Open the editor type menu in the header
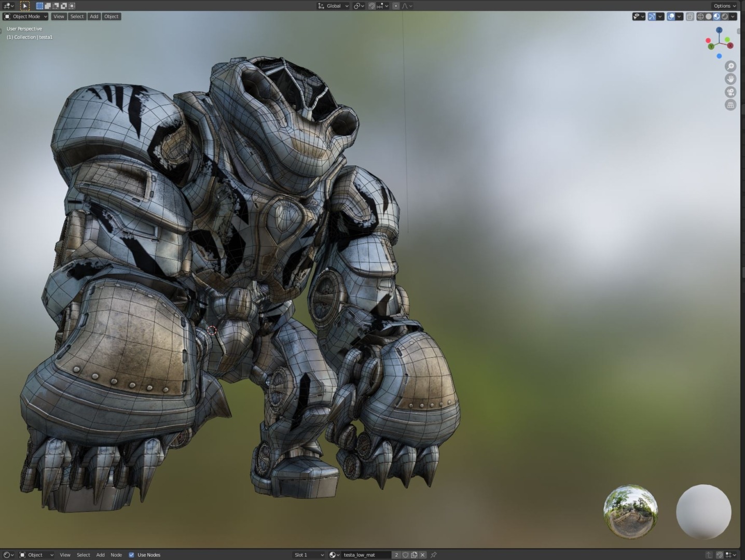 coord(9,6)
